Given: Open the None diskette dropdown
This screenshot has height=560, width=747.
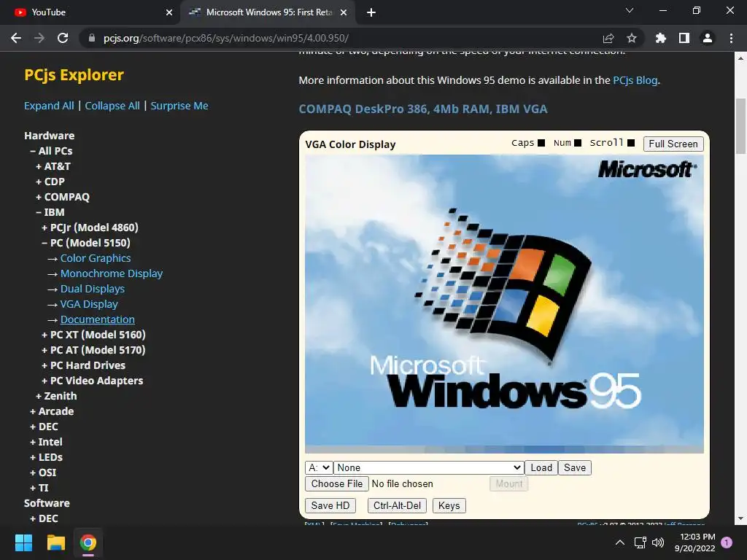Looking at the screenshot, I should [429, 467].
